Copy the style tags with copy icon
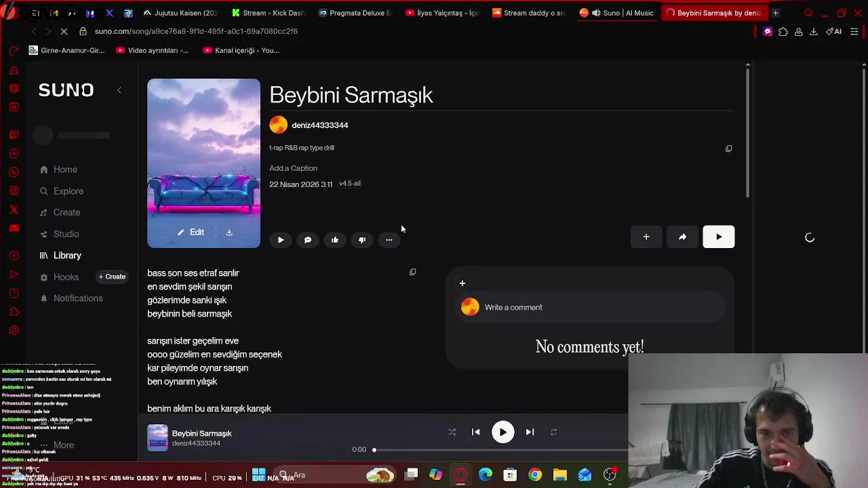Screen dimensions: 868x488 (x=729, y=148)
